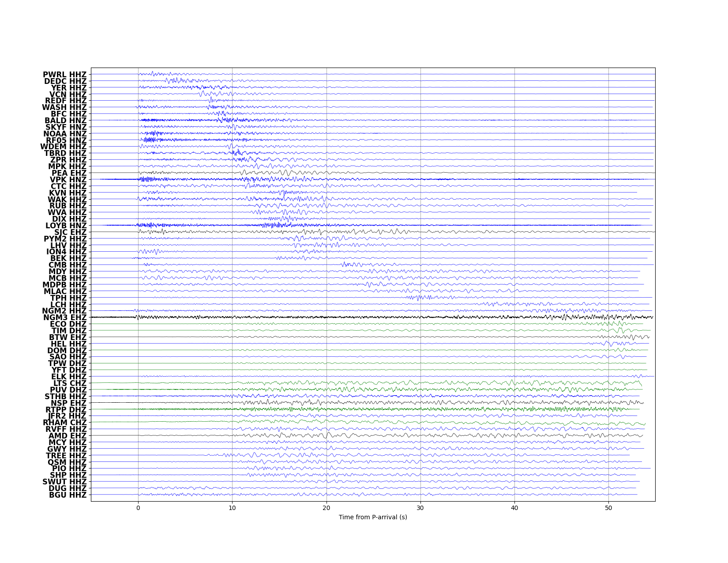Viewport: 728px width, 563px height.
Task: Click the x-axis tick label 40
Action: coord(514,508)
